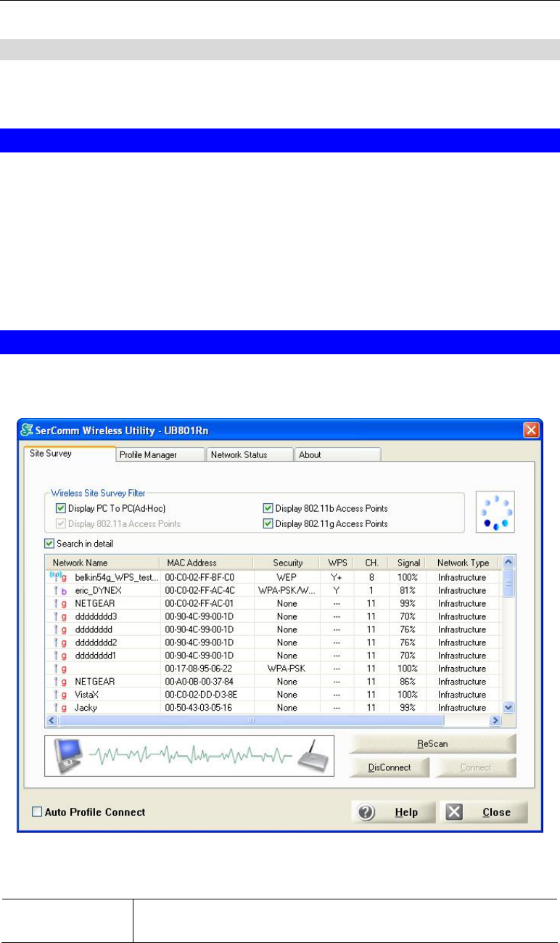The image size is (560, 943).
Task: Select the belkin54g_WPS_test network row
Action: (x=273, y=576)
